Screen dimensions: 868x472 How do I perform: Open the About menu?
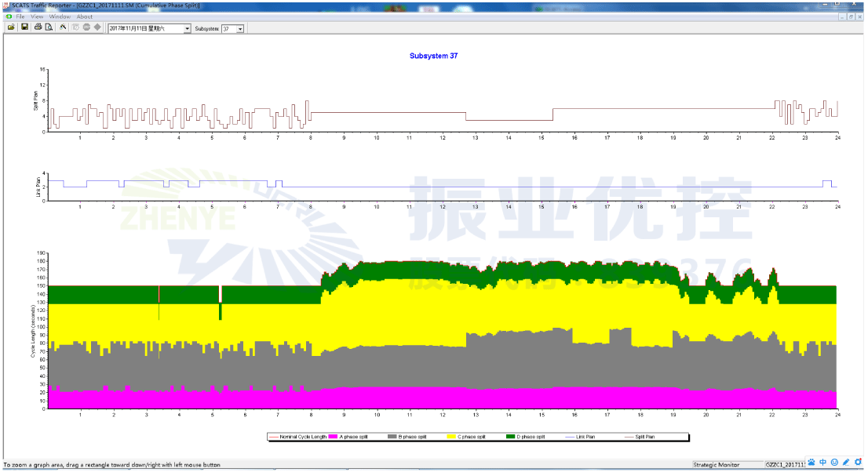tap(84, 16)
